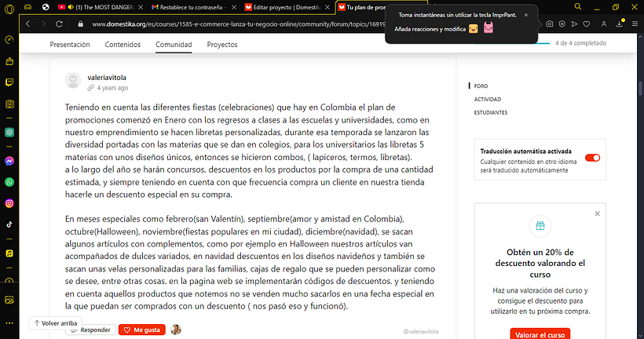The height and width of the screenshot is (339, 644).
Task: Switch to 'Editar proyecto | Domestika' tab
Action: coord(287,7)
